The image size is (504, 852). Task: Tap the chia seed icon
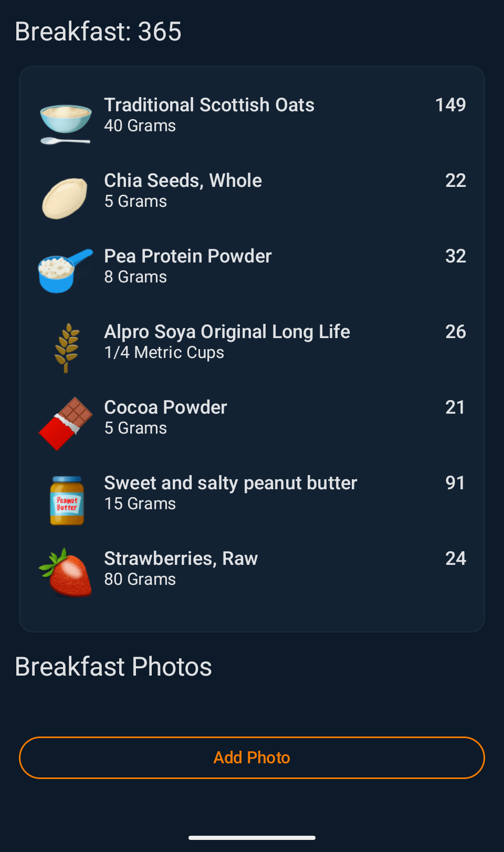coord(65,198)
